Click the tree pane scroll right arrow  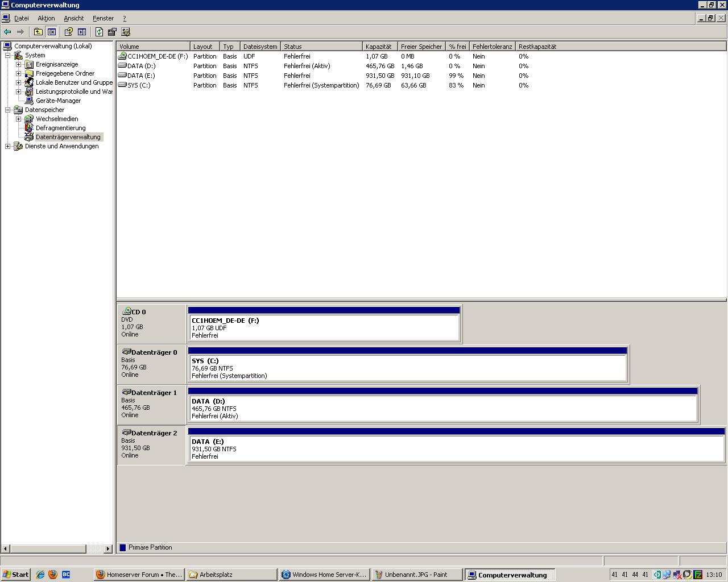click(x=108, y=548)
